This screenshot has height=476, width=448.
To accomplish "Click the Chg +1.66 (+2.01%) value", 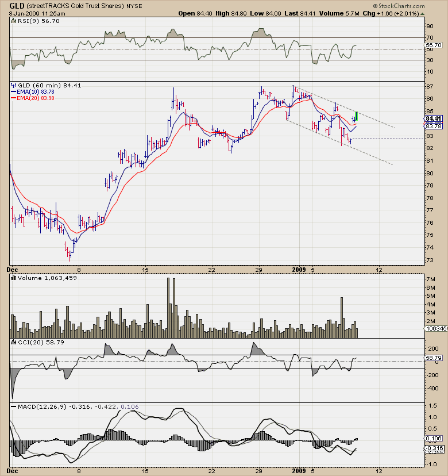I will (391, 13).
